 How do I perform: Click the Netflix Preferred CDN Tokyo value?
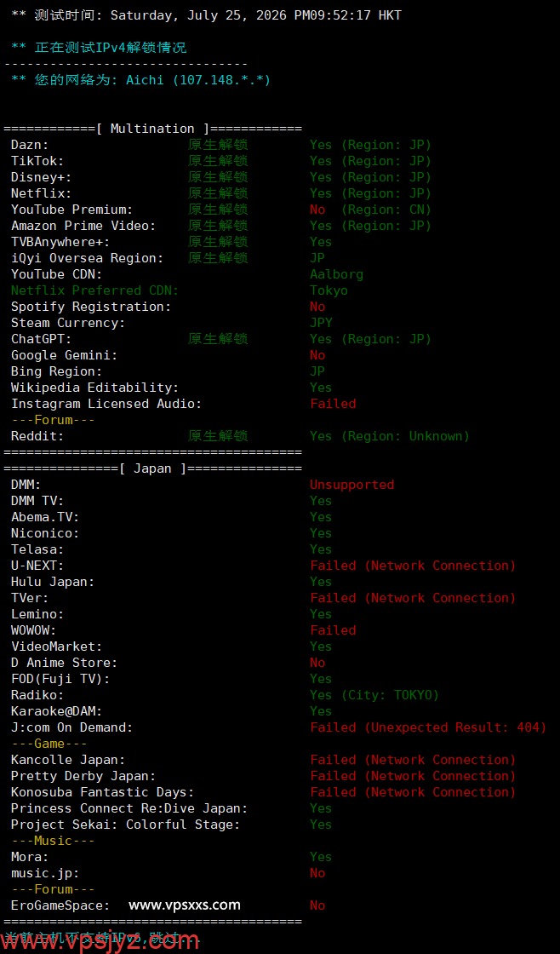point(329,290)
